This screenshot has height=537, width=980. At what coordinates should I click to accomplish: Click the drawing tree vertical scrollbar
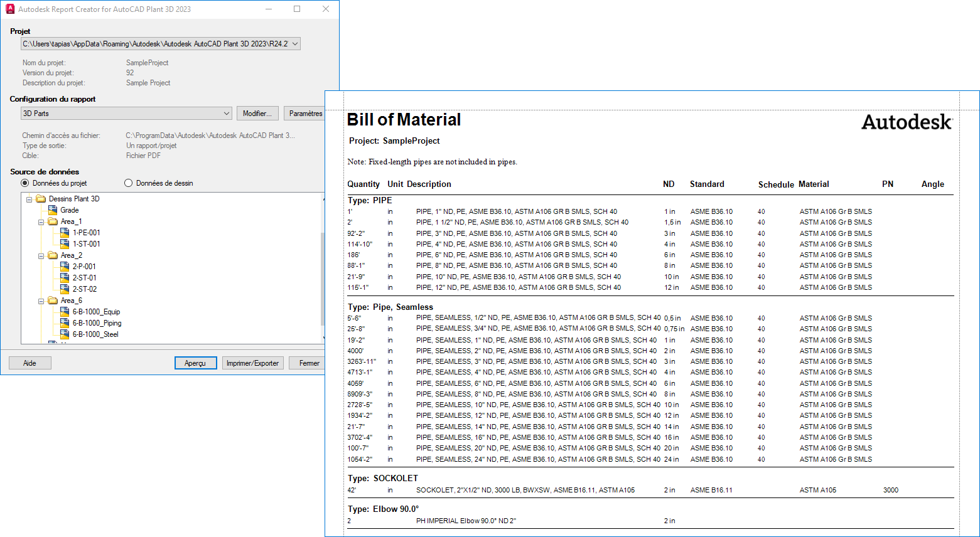(x=323, y=268)
